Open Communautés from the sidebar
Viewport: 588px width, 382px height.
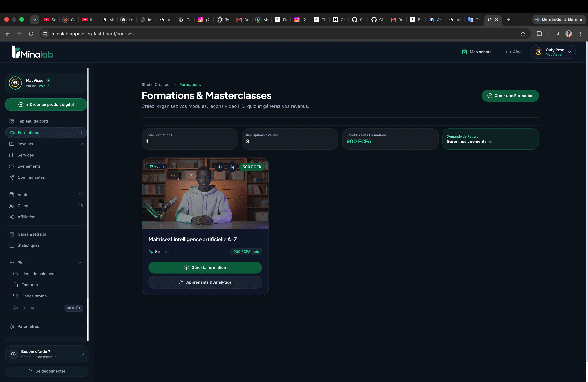click(x=46, y=177)
